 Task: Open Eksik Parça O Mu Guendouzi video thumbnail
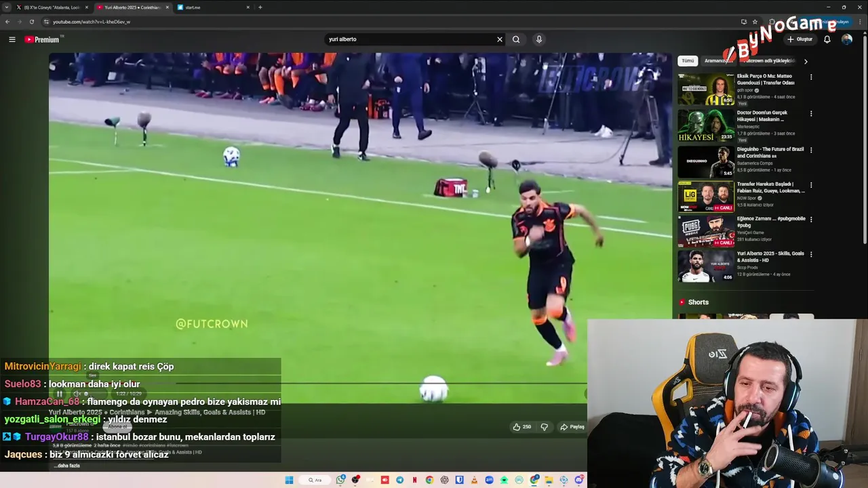point(706,89)
